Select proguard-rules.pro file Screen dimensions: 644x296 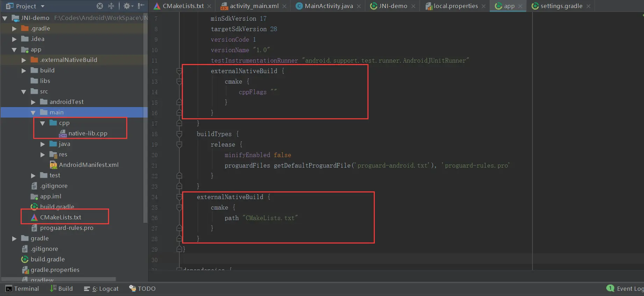pos(67,228)
